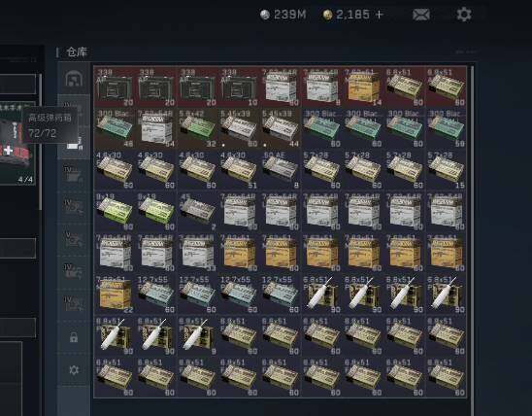This screenshot has height=416, width=532.
Task: Click the locked storage slot padlock icon
Action: 74,337
